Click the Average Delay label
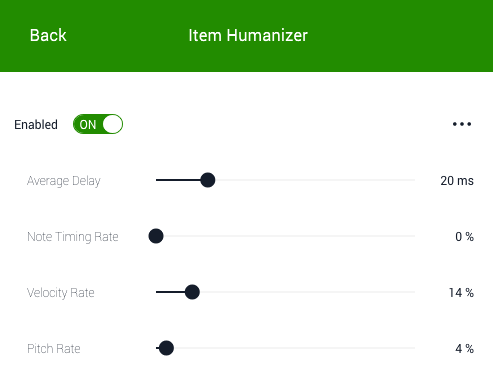 (x=64, y=181)
